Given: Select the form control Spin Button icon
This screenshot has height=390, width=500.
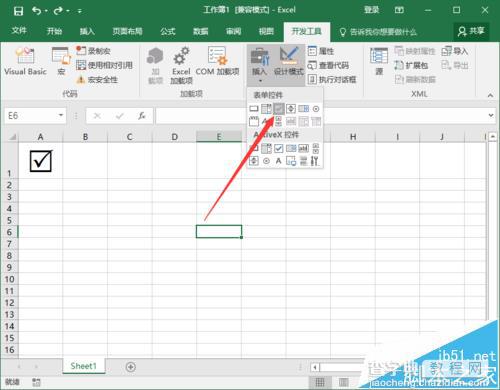Looking at the screenshot, I should click(291, 109).
